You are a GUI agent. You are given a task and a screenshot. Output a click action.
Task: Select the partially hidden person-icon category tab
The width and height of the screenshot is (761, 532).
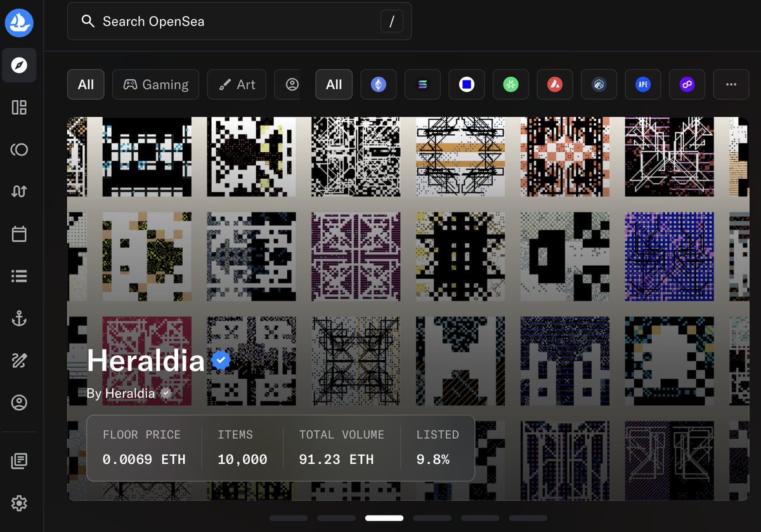[288, 84]
